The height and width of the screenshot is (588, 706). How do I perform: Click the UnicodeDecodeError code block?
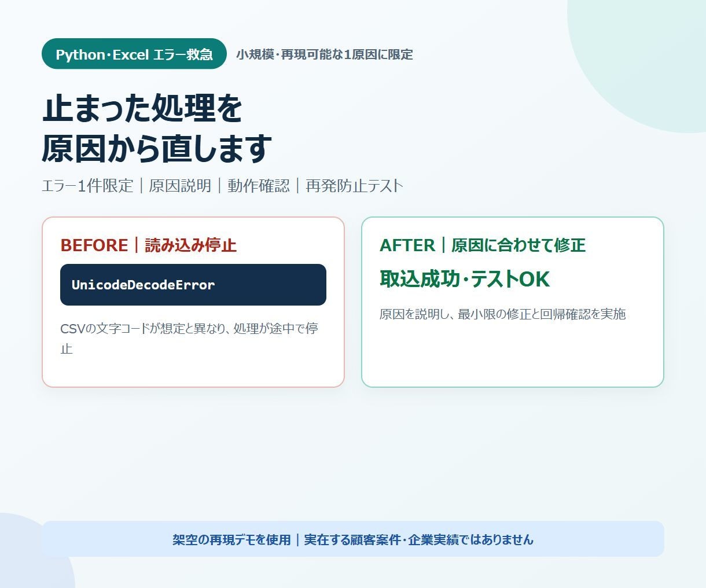pyautogui.click(x=193, y=285)
